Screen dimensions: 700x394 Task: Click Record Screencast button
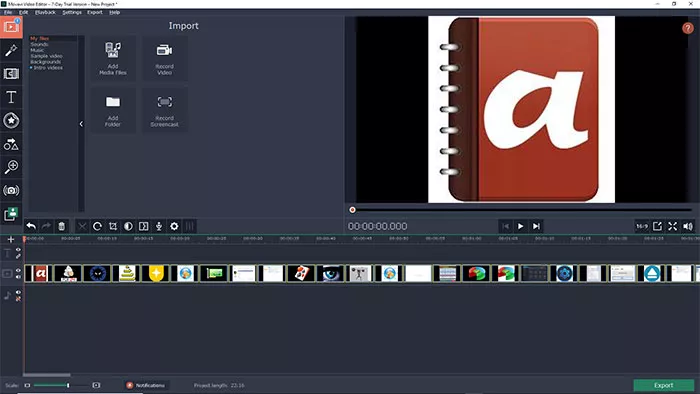[x=165, y=110]
